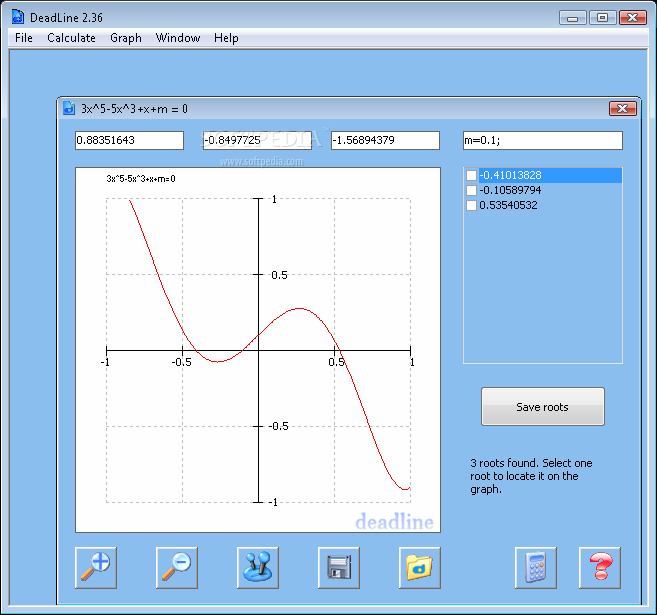Image resolution: width=657 pixels, height=615 pixels.
Task: Open the Calculate menu
Action: 71,38
